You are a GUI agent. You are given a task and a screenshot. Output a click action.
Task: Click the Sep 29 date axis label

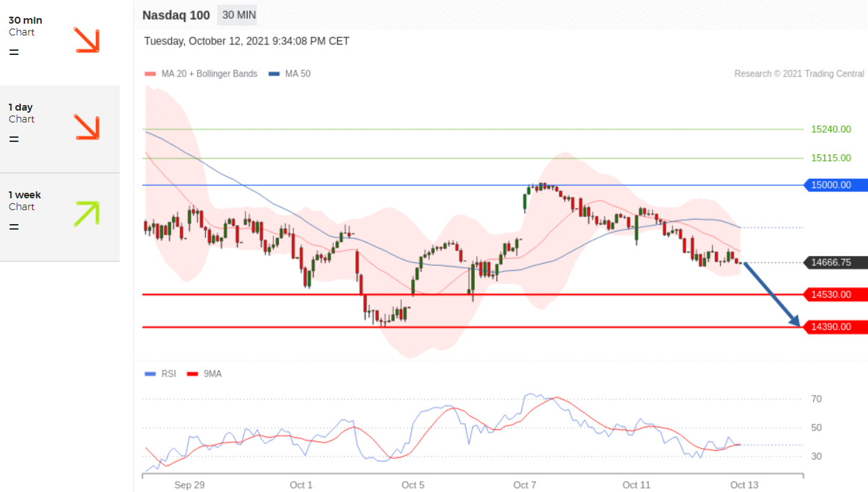pyautogui.click(x=189, y=485)
